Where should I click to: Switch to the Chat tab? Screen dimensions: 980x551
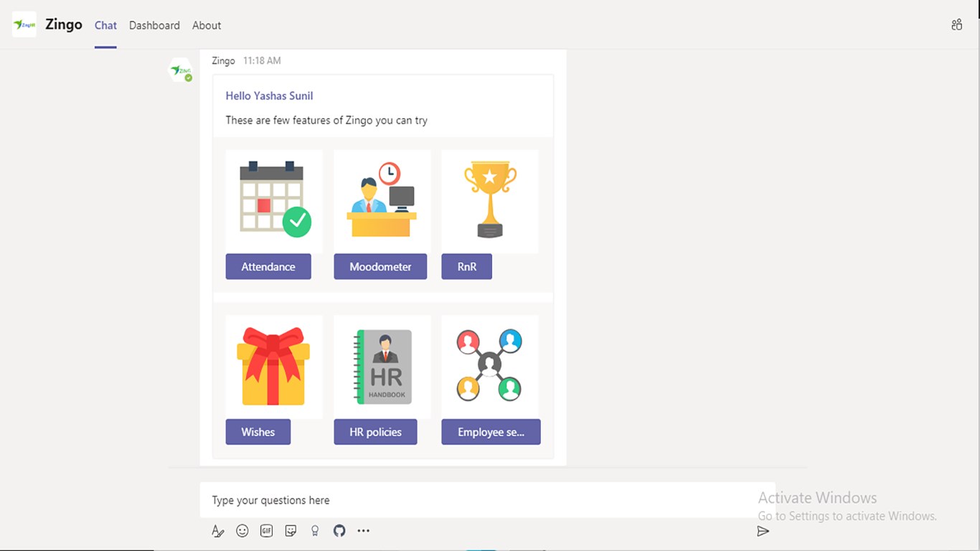point(105,25)
